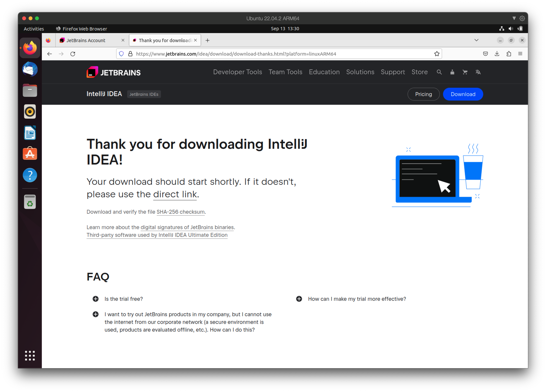Image resolution: width=546 pixels, height=392 pixels.
Task: Select the Team Tools menu item
Action: [285, 72]
